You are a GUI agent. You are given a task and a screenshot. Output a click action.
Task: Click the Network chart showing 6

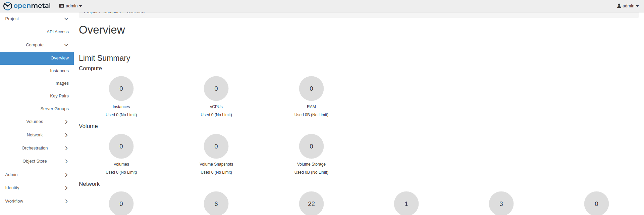pos(216,203)
